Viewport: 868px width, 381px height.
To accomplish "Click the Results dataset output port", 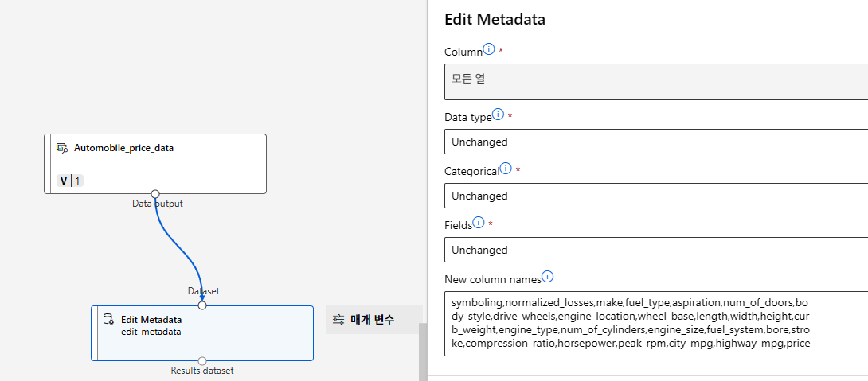I will pyautogui.click(x=202, y=361).
